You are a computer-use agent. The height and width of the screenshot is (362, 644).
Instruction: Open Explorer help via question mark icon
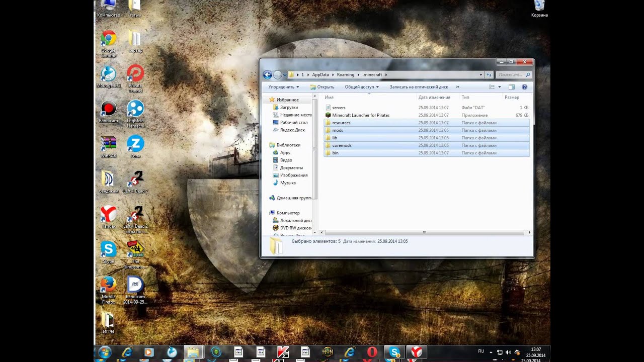coord(524,87)
